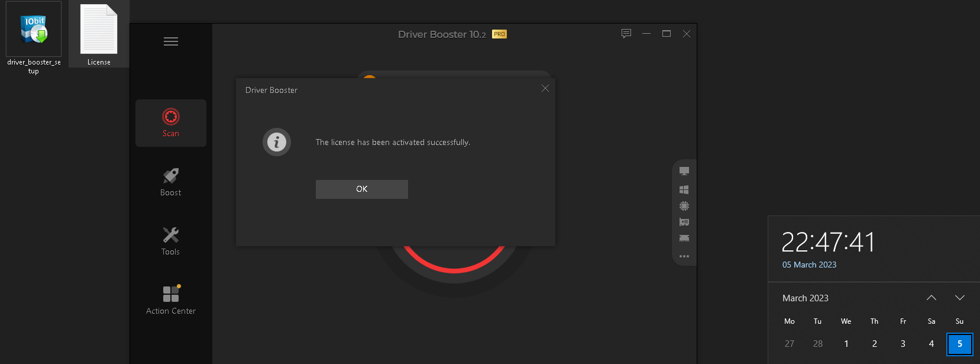
Task: Minimize the Driver Booster window
Action: coord(646,34)
